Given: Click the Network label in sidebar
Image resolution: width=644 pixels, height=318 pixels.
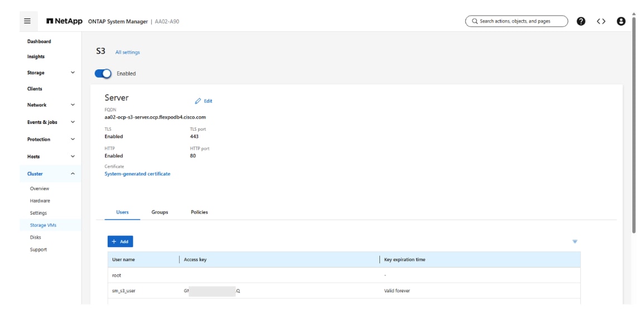Looking at the screenshot, I should point(37,105).
